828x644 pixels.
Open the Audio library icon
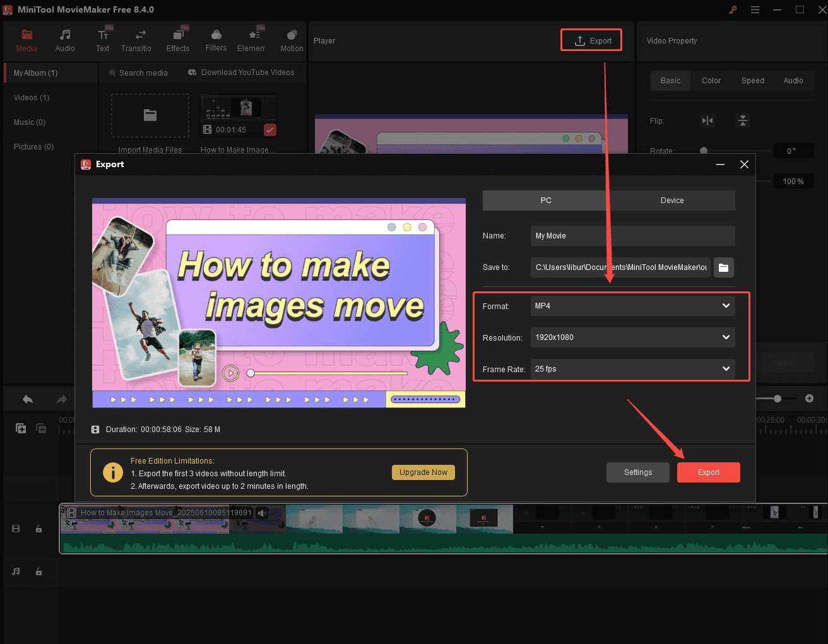click(x=65, y=39)
